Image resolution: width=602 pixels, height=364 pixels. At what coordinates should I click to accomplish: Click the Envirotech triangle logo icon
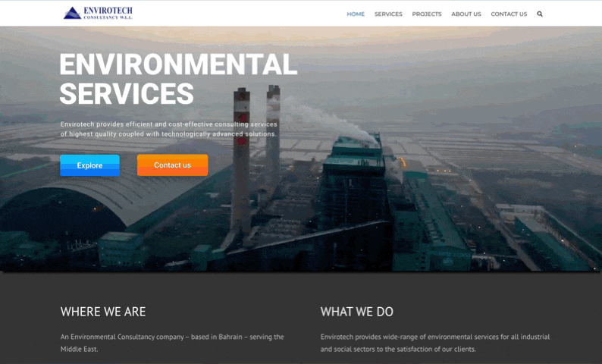point(72,13)
